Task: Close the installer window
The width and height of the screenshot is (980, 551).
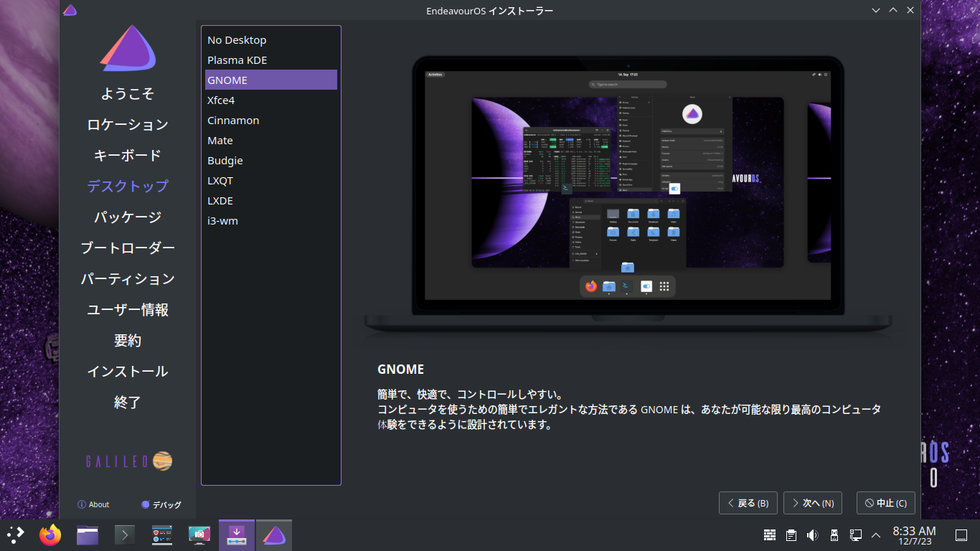Action: click(910, 10)
